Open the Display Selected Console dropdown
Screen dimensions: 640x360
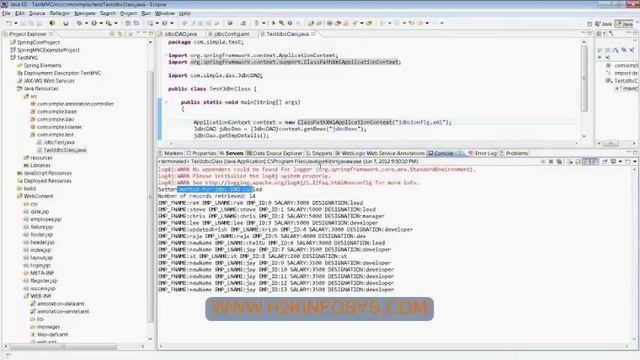[x=620, y=162]
